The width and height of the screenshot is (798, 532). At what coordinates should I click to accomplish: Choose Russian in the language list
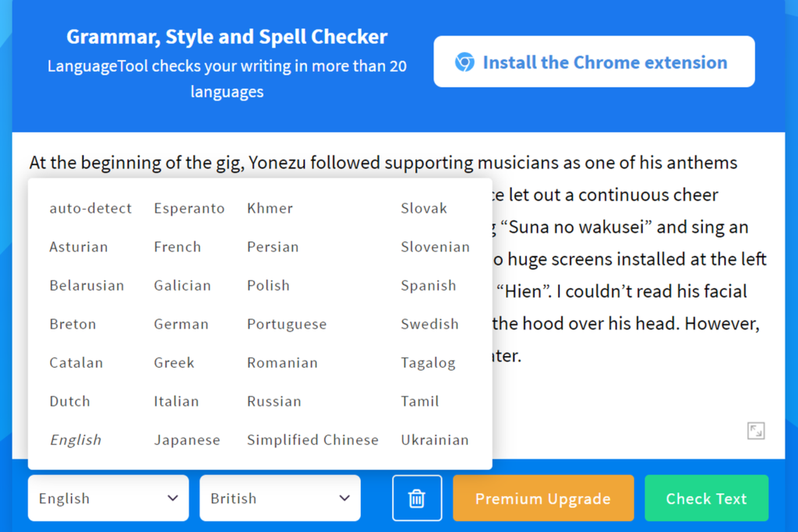pos(274,401)
